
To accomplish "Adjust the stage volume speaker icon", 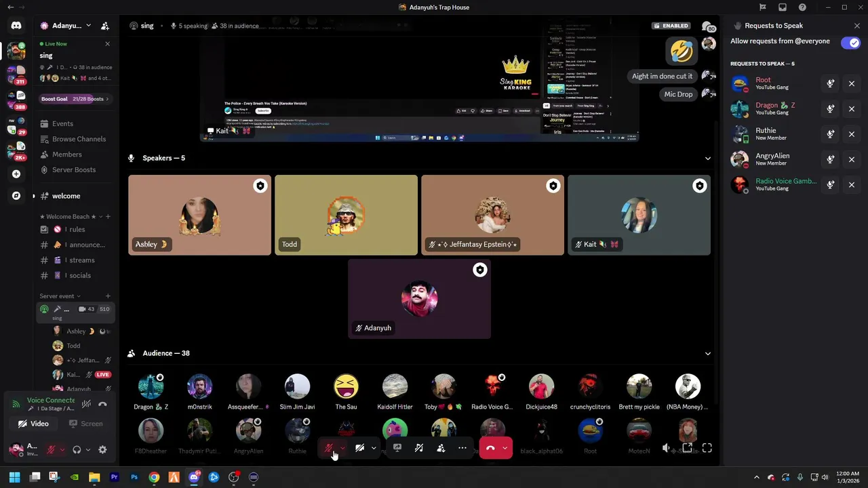I will click(667, 448).
